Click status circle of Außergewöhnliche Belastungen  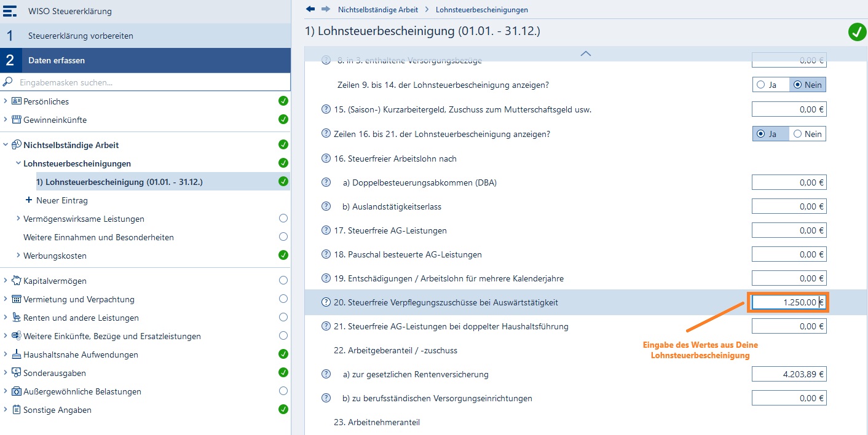[x=283, y=391]
